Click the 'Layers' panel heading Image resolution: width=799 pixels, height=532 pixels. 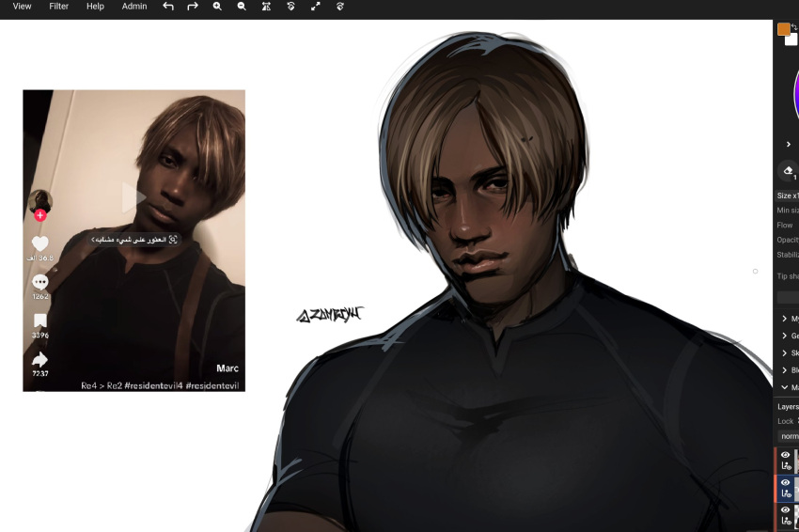click(788, 407)
